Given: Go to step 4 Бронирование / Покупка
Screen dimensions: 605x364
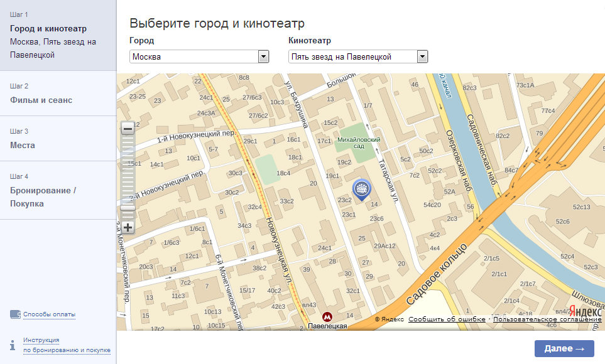Looking at the screenshot, I should (x=58, y=191).
